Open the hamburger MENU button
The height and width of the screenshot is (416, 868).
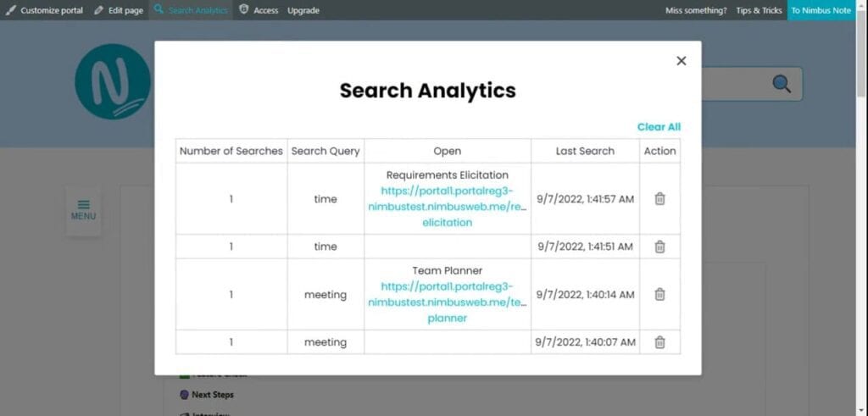(x=84, y=210)
